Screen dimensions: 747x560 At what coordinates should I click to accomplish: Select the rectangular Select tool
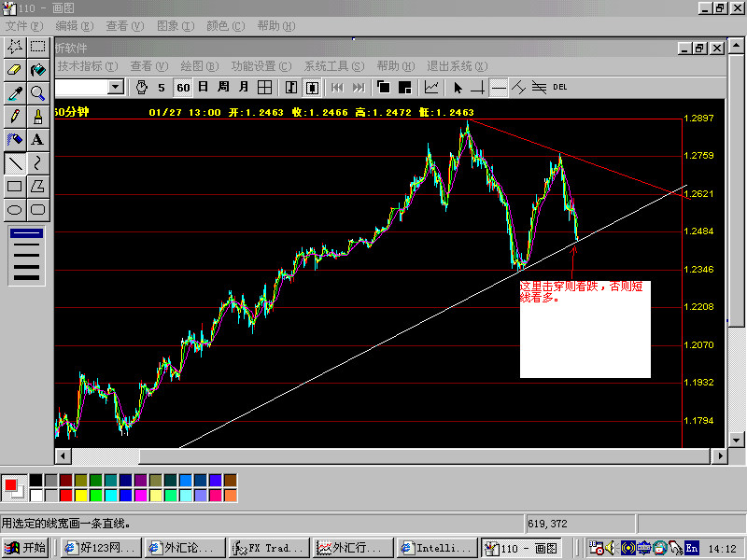(38, 46)
